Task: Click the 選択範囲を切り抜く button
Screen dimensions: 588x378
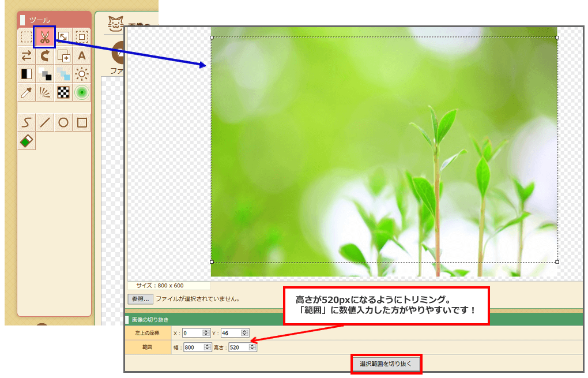Action: 386,364
